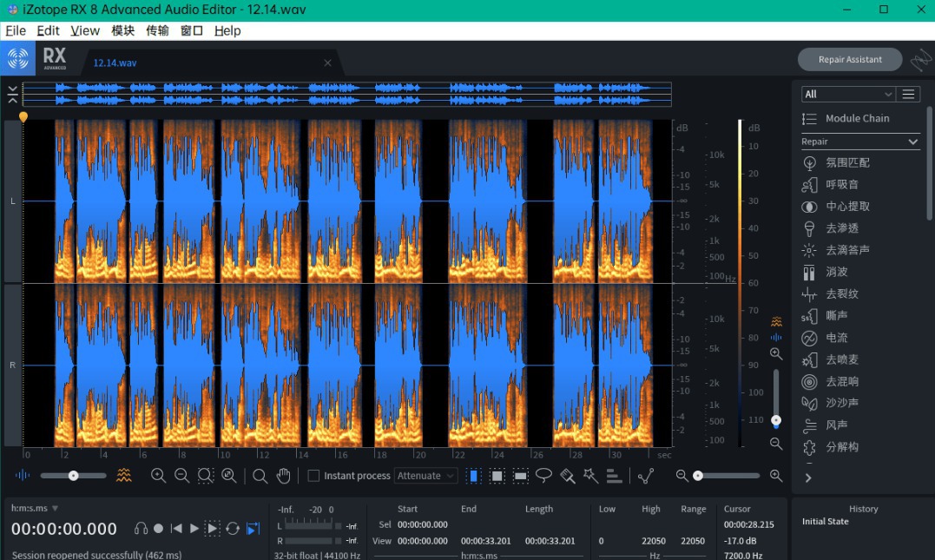Open the find similar event tool

click(x=646, y=475)
